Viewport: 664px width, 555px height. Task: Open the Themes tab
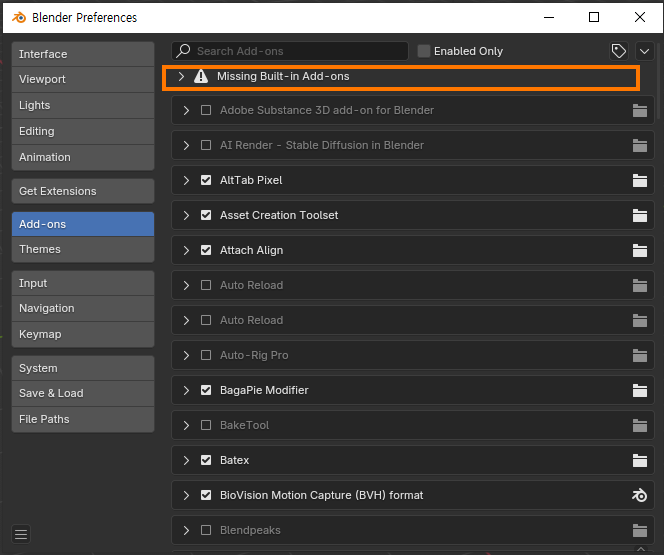pos(83,249)
